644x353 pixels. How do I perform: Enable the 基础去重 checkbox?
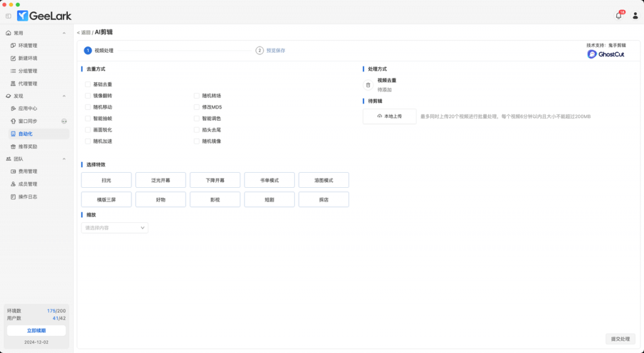[x=87, y=84]
